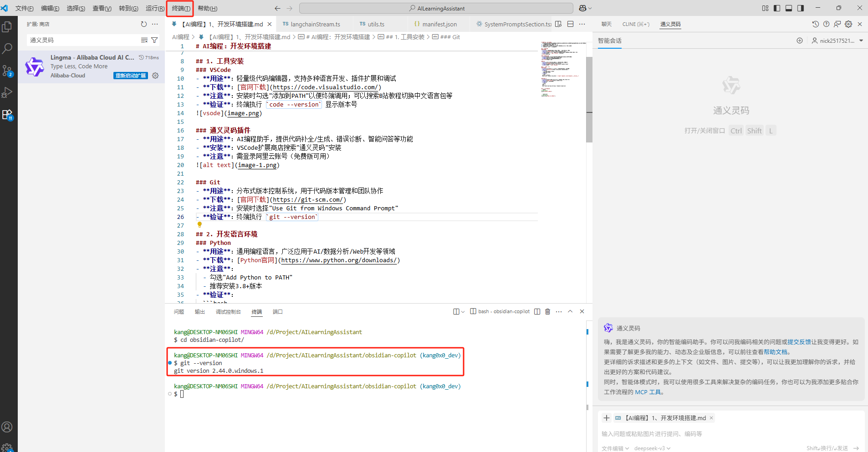Send the chat message with arrow
Screen dimensions: 868x452
(856, 448)
